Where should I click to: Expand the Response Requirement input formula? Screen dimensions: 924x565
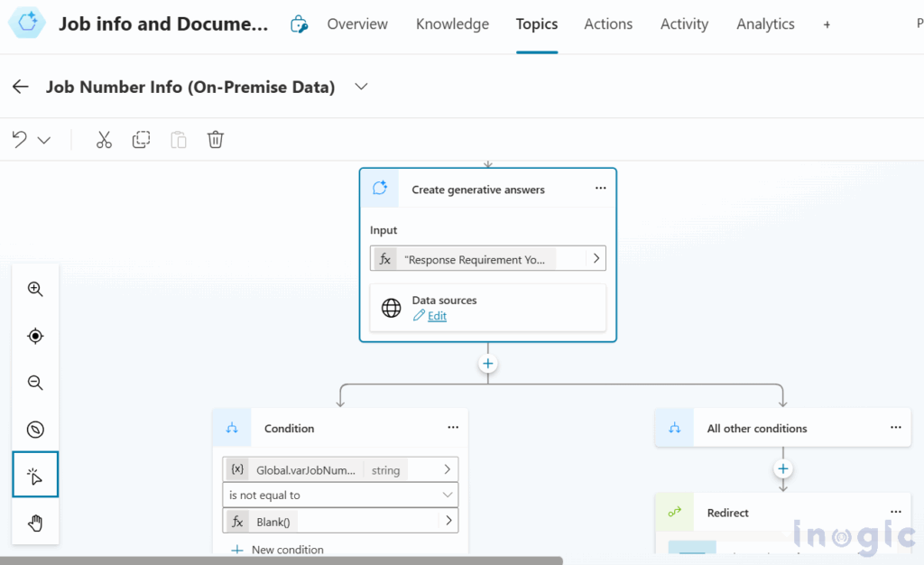595,259
